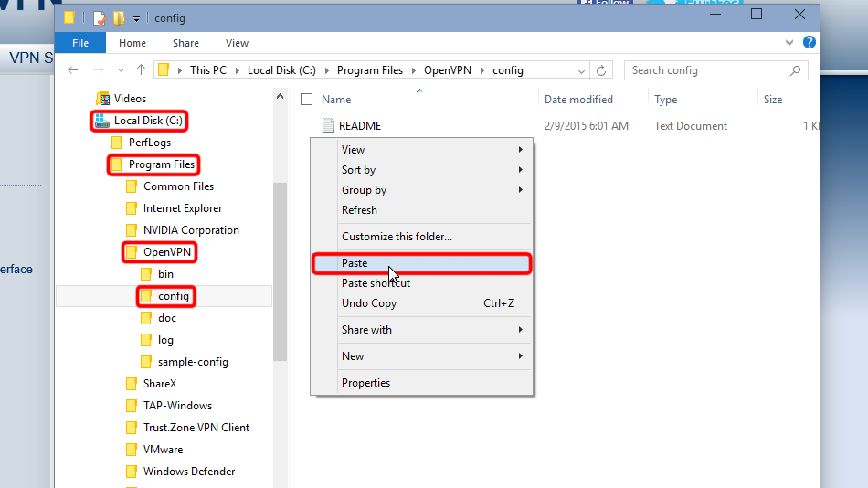The image size is (868, 488).
Task: Open the recent locations dropdown arrow
Action: (x=122, y=70)
